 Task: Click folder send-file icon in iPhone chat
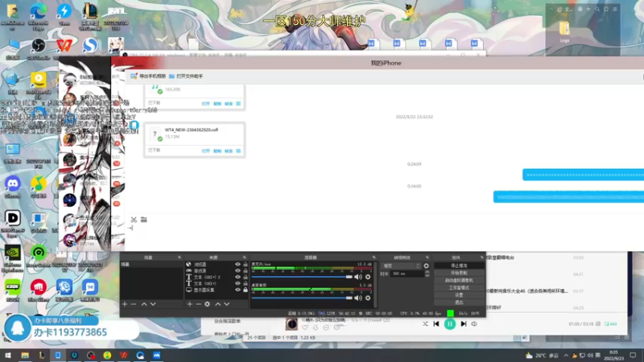click(144, 220)
